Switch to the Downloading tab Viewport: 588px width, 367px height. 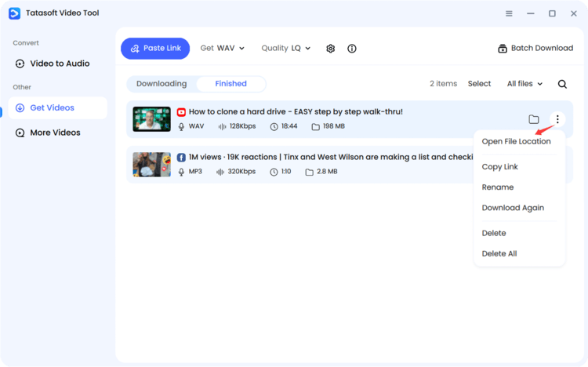pos(162,84)
